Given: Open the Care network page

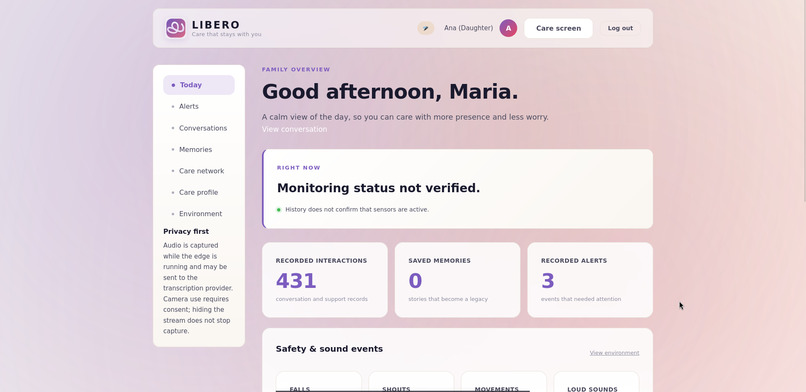Looking at the screenshot, I should point(199,171).
